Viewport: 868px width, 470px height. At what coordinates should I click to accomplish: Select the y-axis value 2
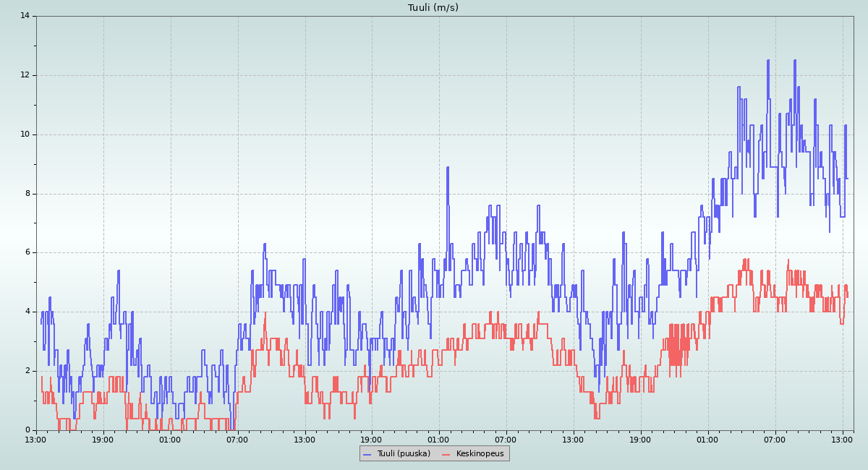click(x=27, y=371)
